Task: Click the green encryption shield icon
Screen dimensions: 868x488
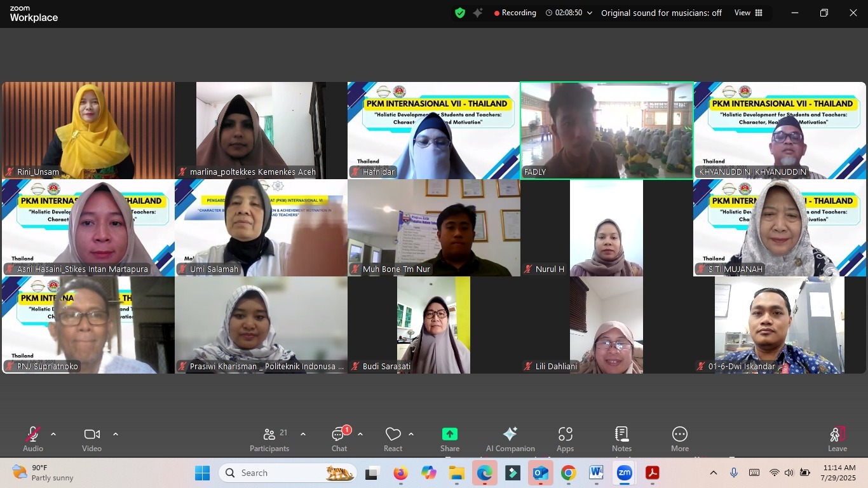Action: pos(460,13)
